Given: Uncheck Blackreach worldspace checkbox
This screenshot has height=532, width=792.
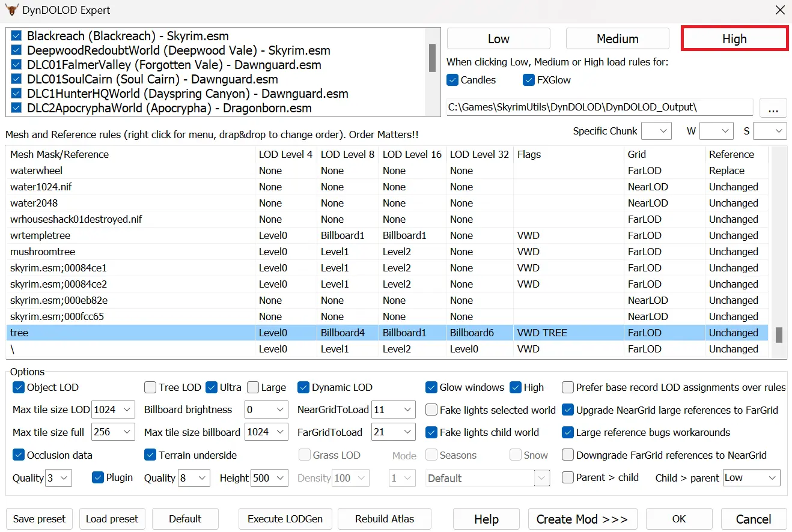Looking at the screenshot, I should [16, 36].
